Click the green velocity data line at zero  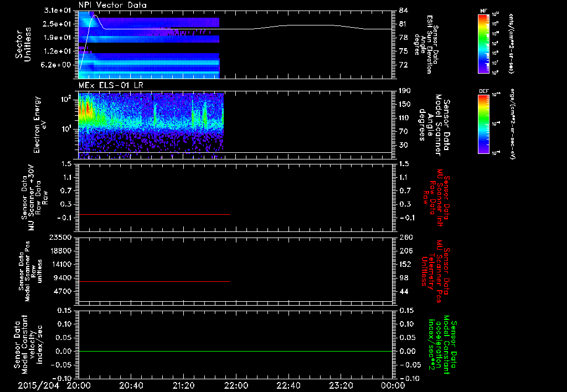[x=235, y=351]
